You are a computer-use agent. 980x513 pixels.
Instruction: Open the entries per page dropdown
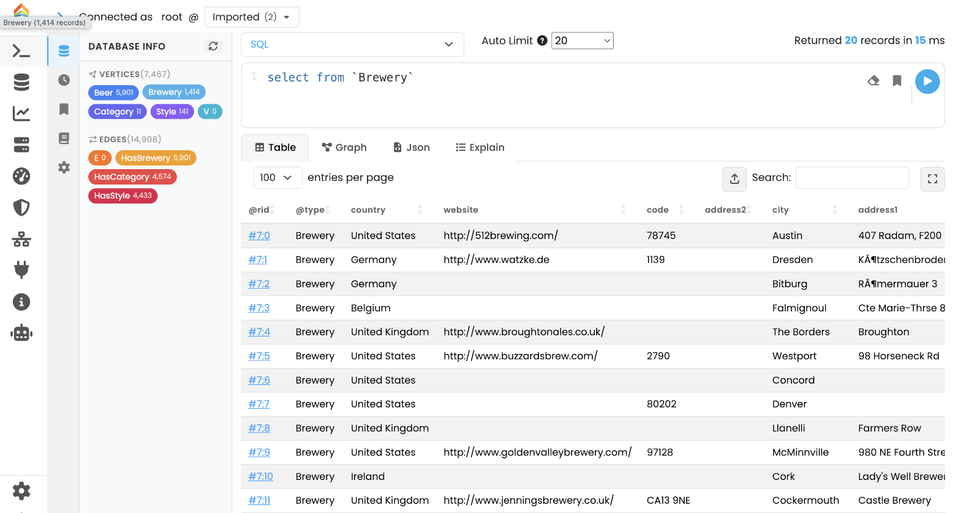277,178
